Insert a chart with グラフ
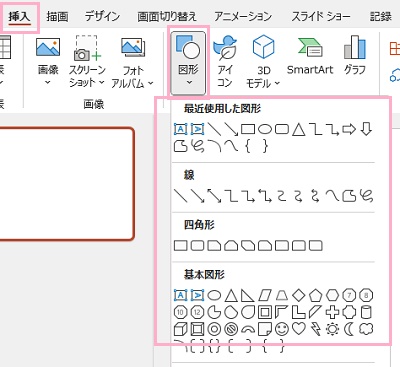The width and height of the screenshot is (400, 367). pos(355,56)
